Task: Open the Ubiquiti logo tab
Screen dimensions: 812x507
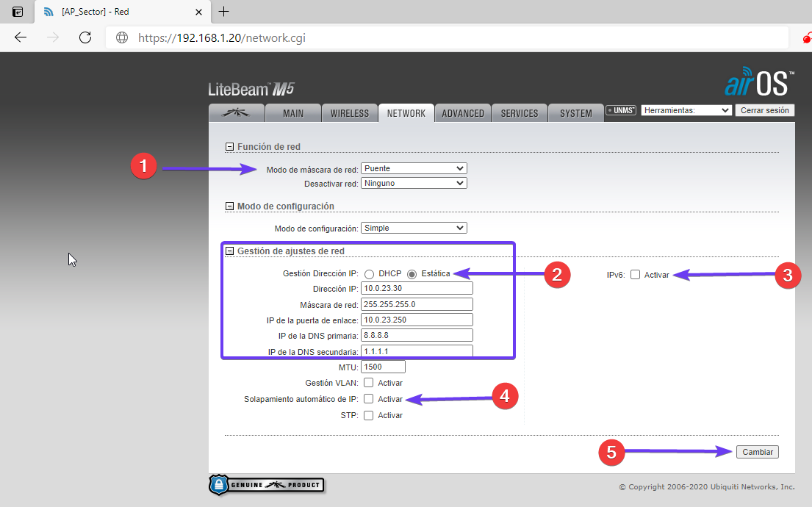Action: pyautogui.click(x=236, y=113)
